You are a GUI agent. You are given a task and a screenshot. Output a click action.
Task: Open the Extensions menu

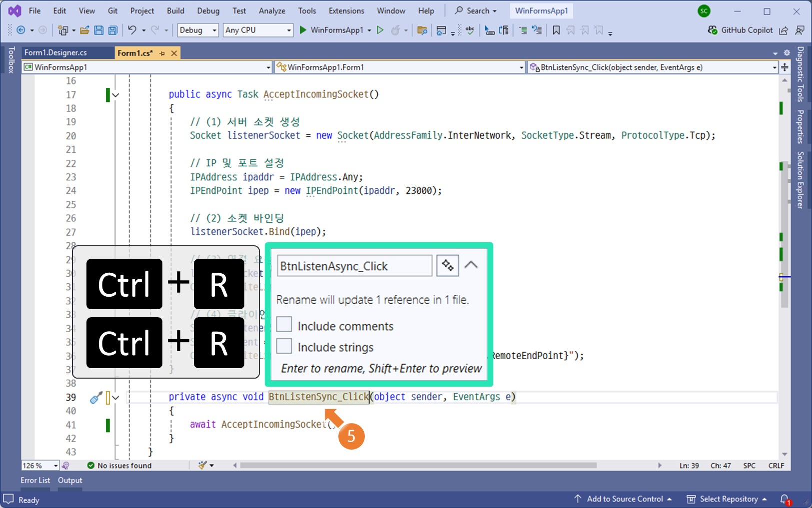[x=346, y=10]
